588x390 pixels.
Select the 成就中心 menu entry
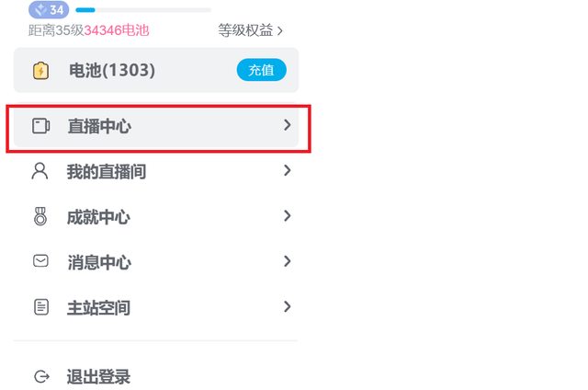click(x=156, y=216)
